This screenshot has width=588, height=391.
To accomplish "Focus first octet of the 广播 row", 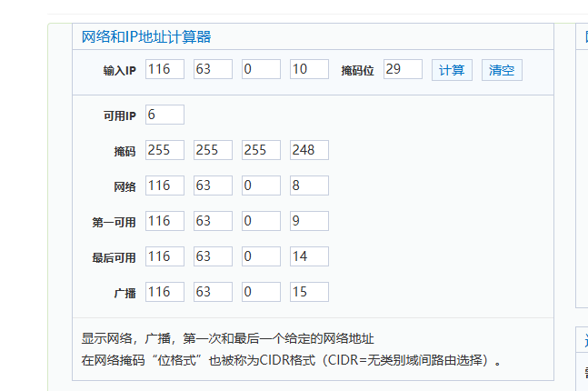I will [x=164, y=292].
